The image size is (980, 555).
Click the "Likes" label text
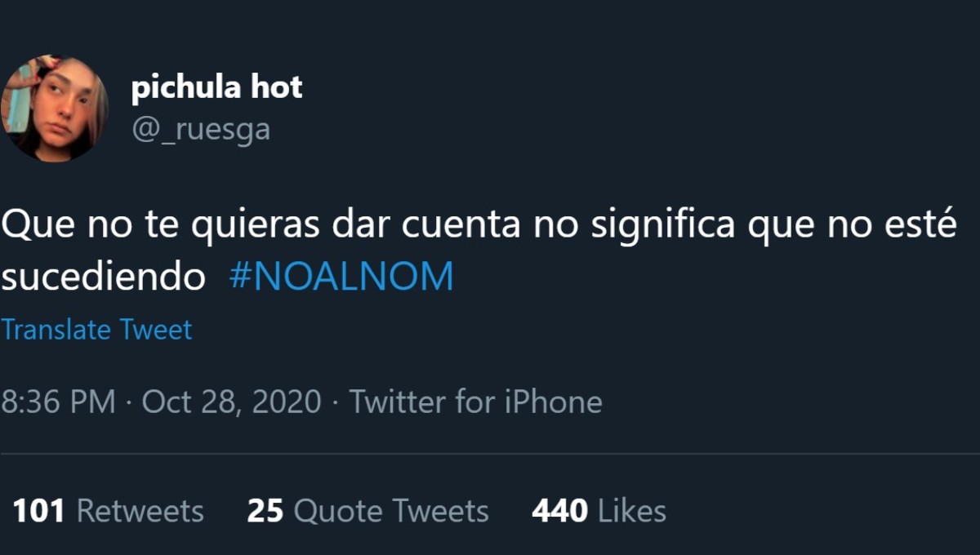(x=632, y=511)
